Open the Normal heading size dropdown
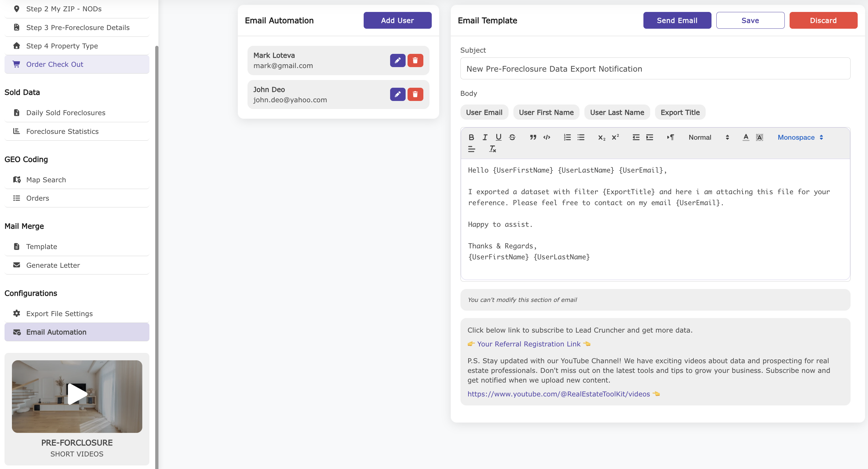This screenshot has width=868, height=469. pos(708,137)
